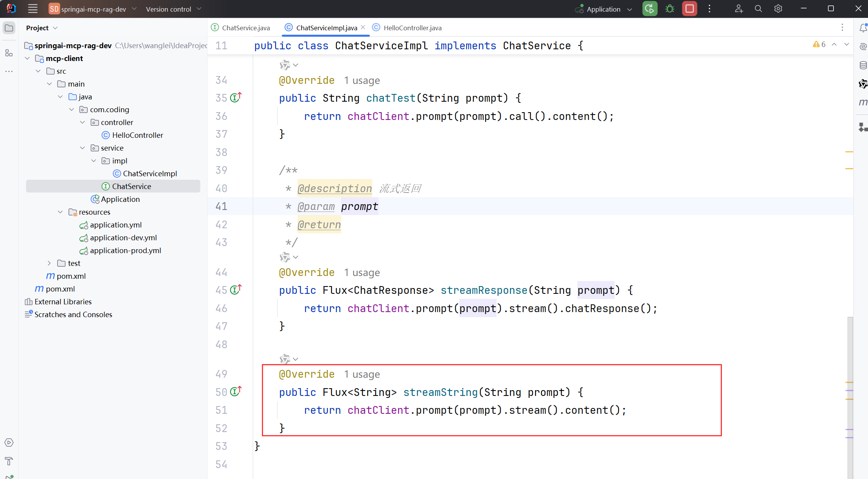
Task: Open the Structure tool window icon
Action: pyautogui.click(x=9, y=53)
